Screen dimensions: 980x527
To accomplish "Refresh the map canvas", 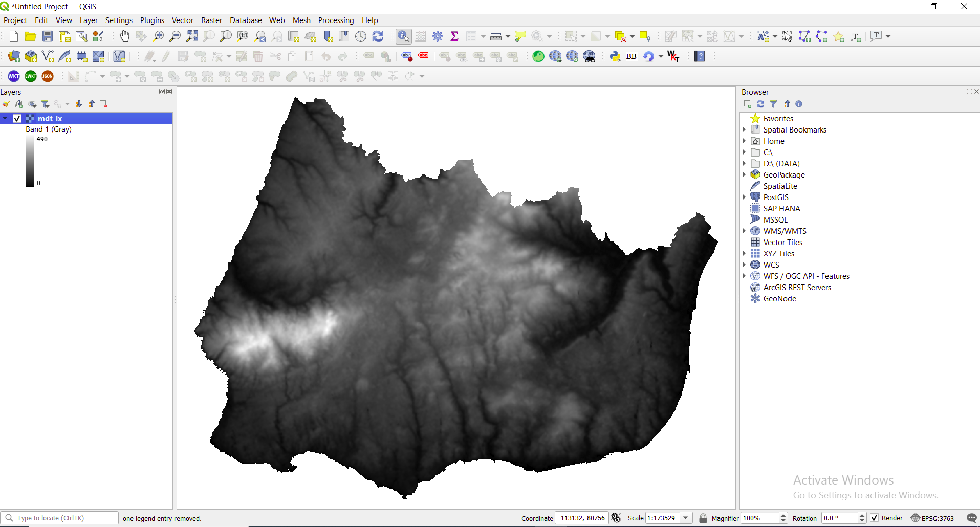I will click(378, 36).
